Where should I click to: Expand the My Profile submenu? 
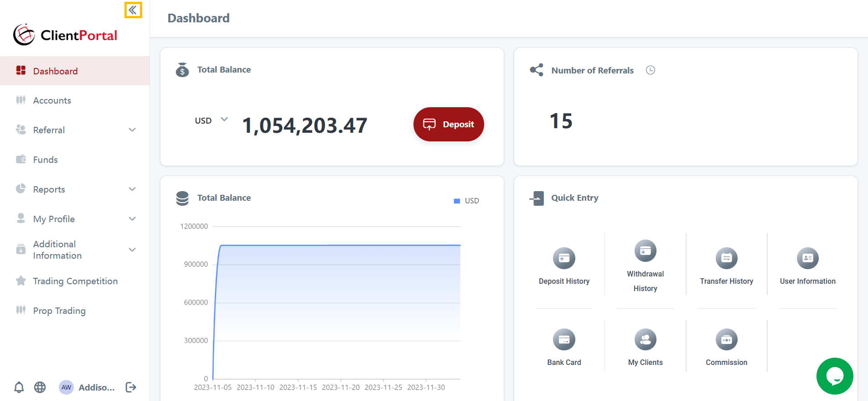132,219
